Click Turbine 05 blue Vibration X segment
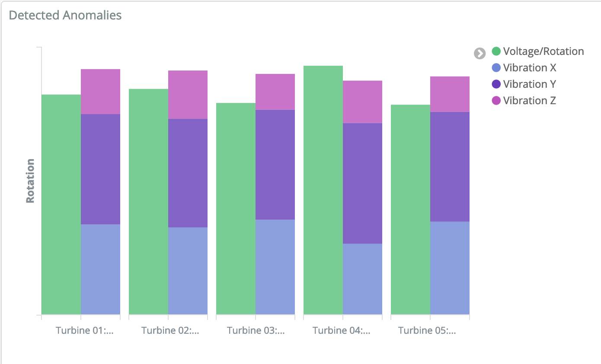Screen dimensions: 601x364 tap(450, 268)
